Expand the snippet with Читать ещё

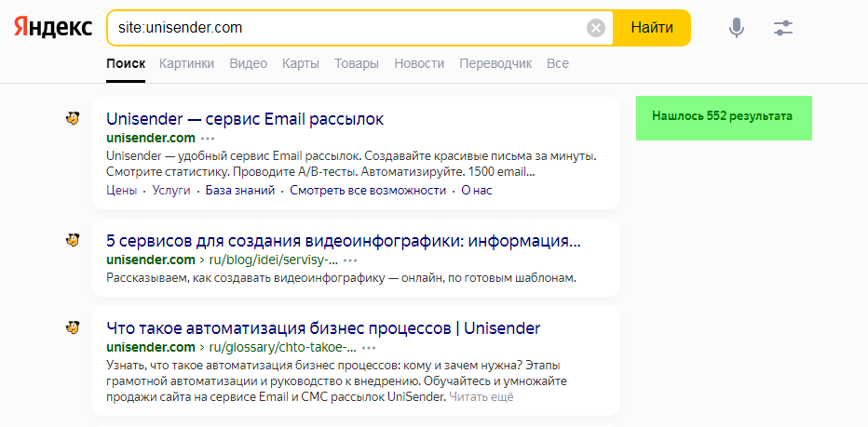(x=481, y=396)
